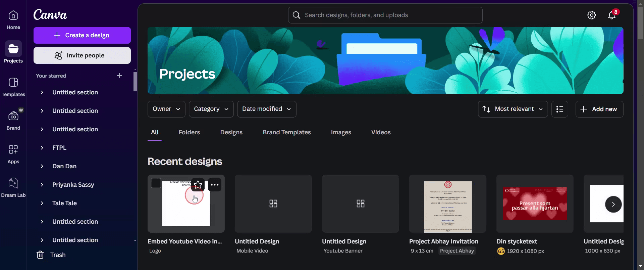Open more options on the Embed Youtube design
The width and height of the screenshot is (644, 270).
pos(215,185)
